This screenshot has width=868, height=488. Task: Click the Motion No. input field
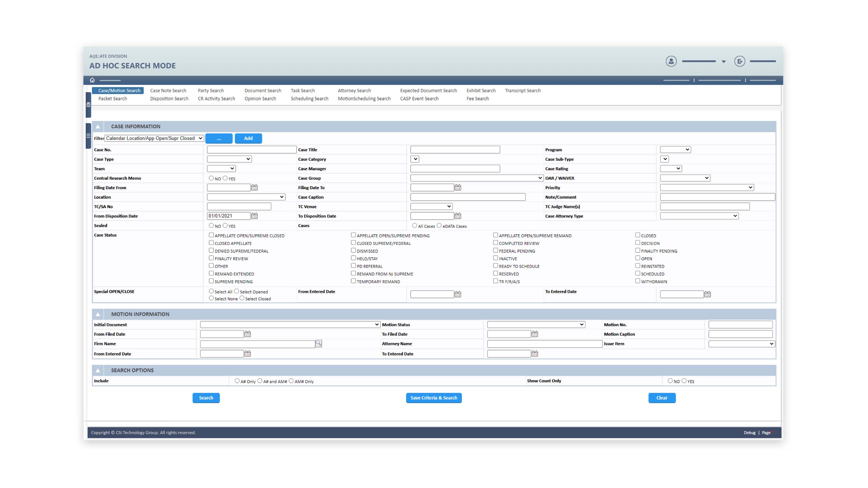(741, 325)
